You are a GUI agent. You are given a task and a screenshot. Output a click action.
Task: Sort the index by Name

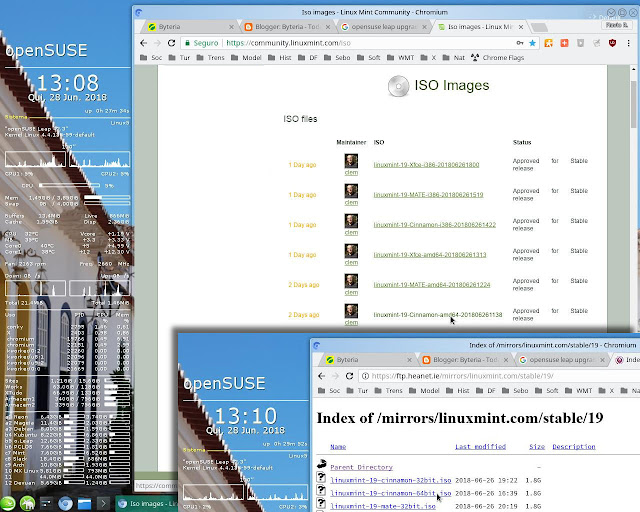point(338,447)
